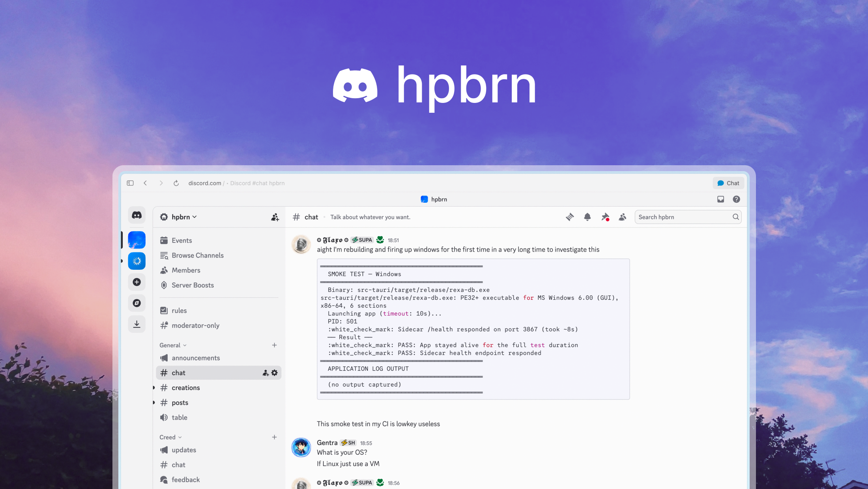Select the blue sunburst server icon
This screenshot has height=489, width=868.
click(x=137, y=261)
